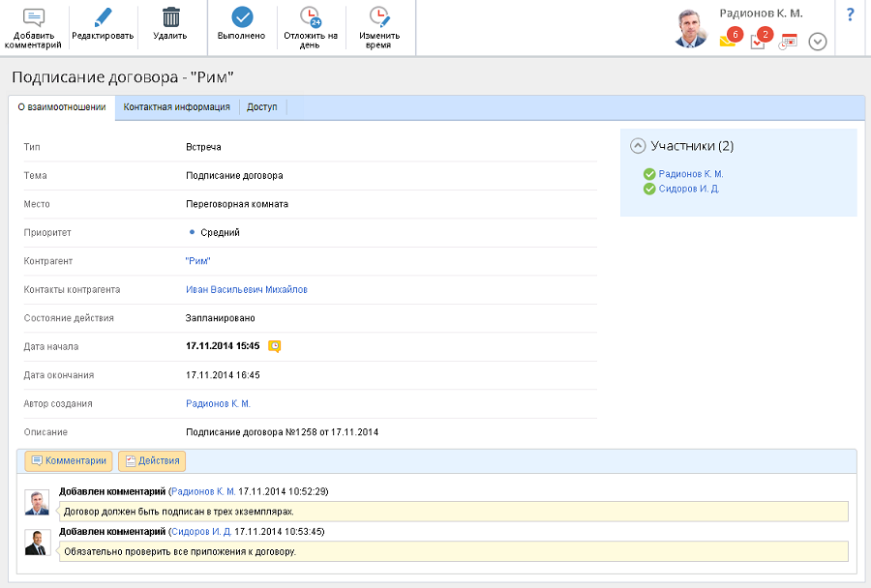871x588 pixels.
Task: Open the calendar icon in the header
Action: (789, 42)
